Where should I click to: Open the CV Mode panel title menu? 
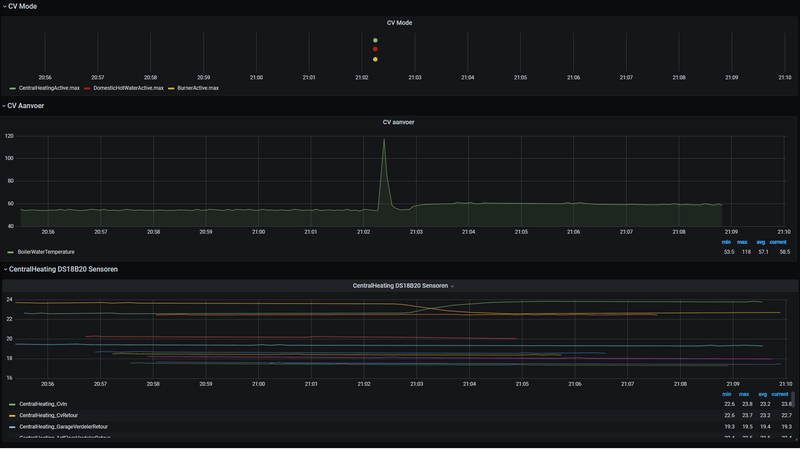(x=399, y=22)
